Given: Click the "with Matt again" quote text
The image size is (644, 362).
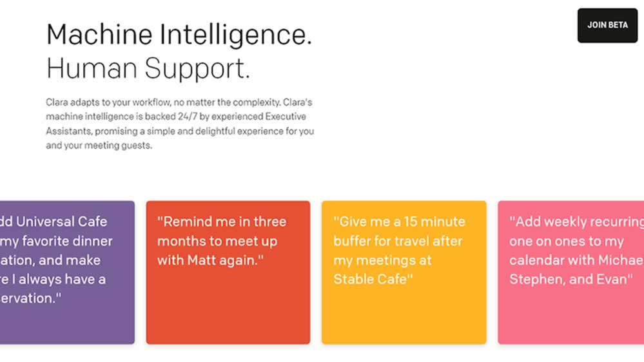Looking at the screenshot, I should (210, 260).
